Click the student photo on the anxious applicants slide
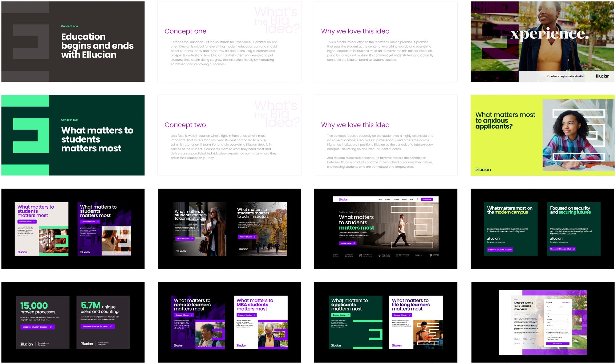This screenshot has height=364, width=616. 578,135
